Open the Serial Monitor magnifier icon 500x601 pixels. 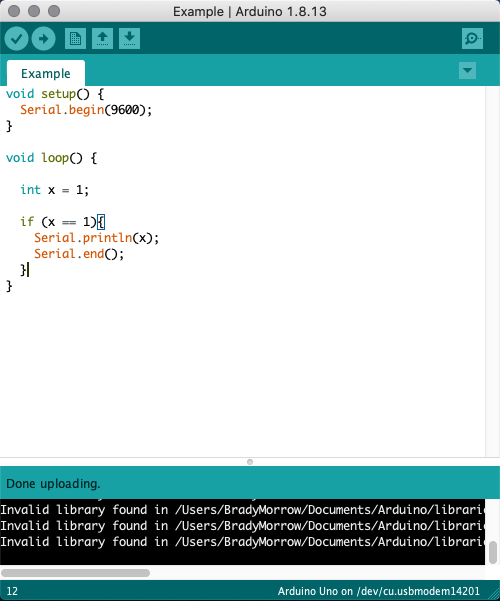tap(472, 38)
